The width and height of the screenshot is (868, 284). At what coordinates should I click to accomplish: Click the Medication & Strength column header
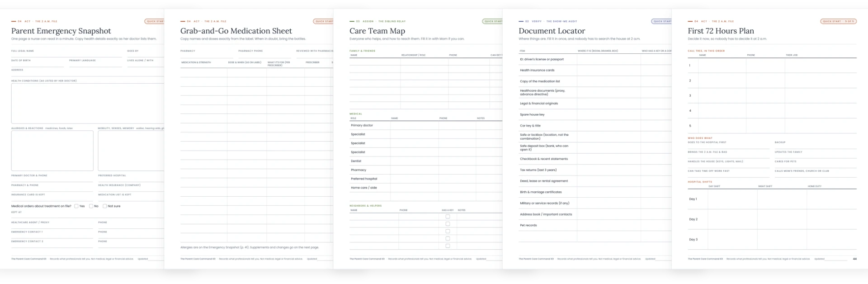tap(196, 62)
